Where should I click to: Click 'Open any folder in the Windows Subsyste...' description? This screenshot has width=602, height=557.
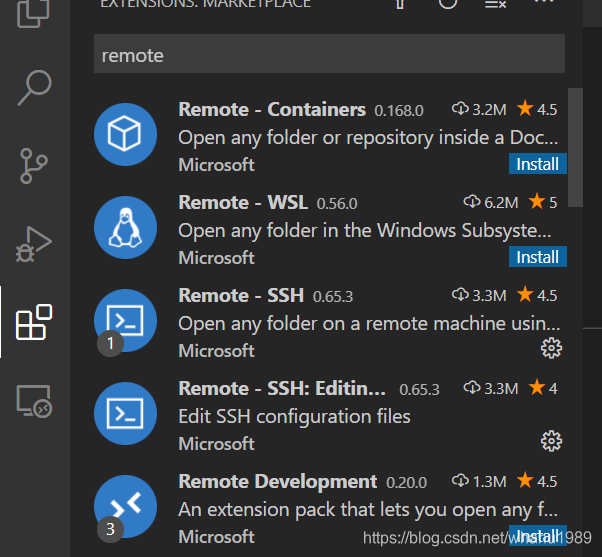365,231
